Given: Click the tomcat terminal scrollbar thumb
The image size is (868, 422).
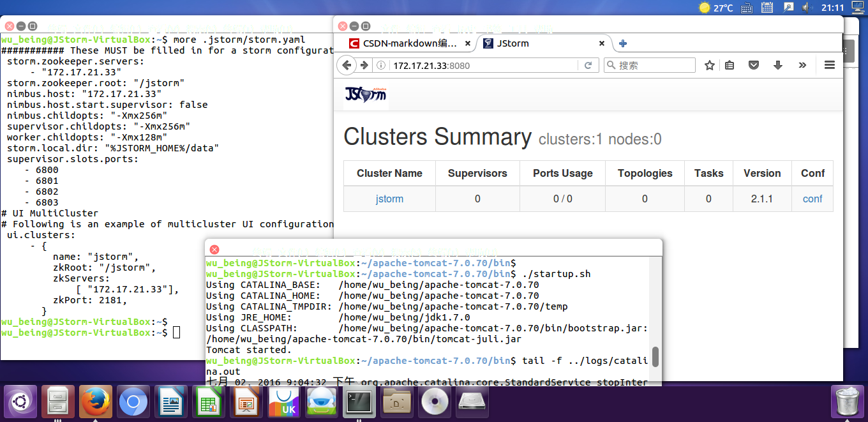Looking at the screenshot, I should click(x=655, y=357).
